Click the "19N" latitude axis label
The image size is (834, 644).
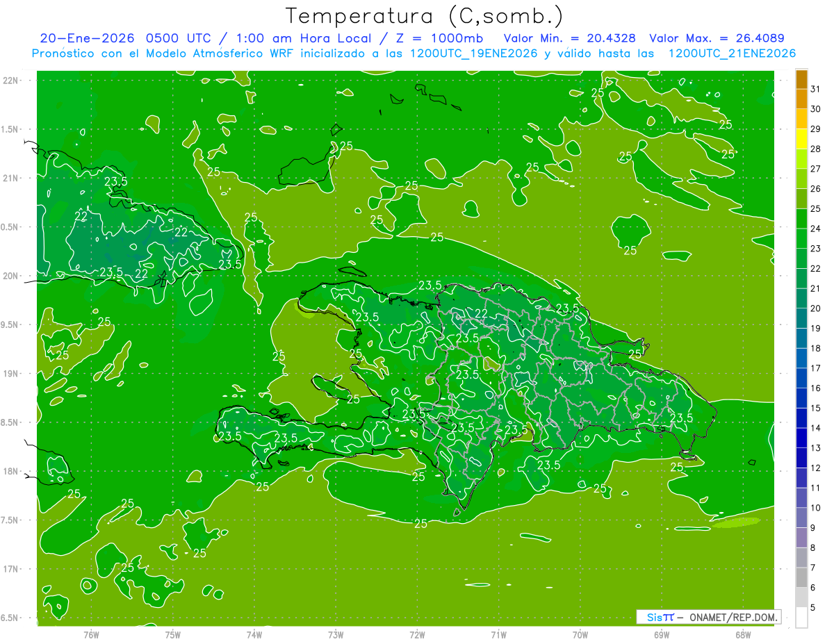(x=10, y=374)
